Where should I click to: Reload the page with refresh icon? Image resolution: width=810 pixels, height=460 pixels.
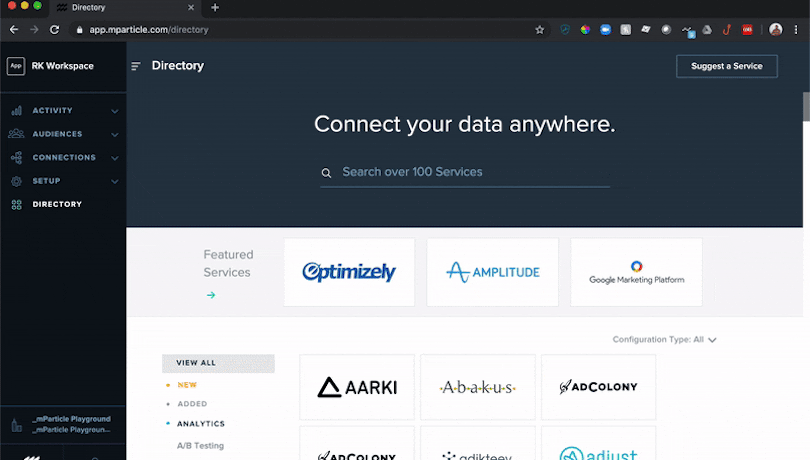click(54, 29)
